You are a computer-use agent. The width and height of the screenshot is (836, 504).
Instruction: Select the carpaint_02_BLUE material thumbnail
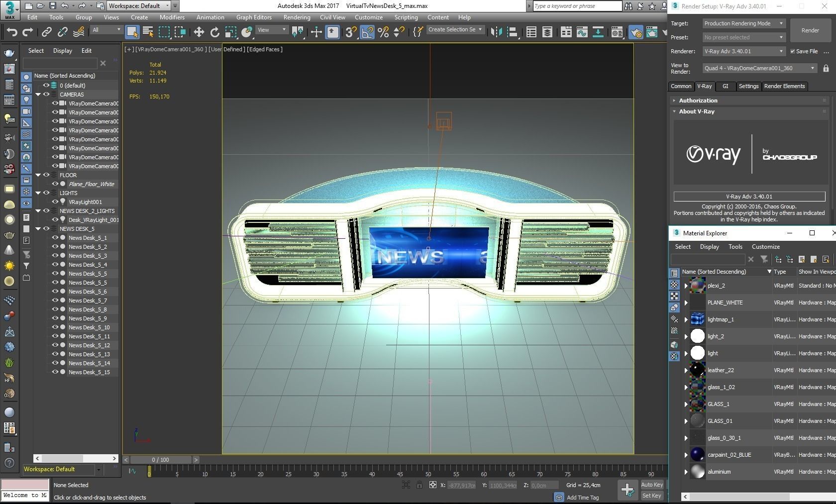(x=698, y=455)
